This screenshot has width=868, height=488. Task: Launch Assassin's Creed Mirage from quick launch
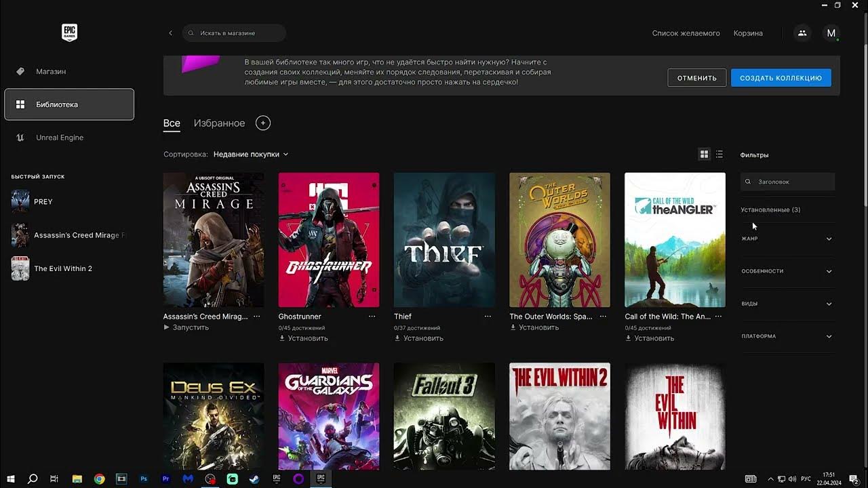68,235
